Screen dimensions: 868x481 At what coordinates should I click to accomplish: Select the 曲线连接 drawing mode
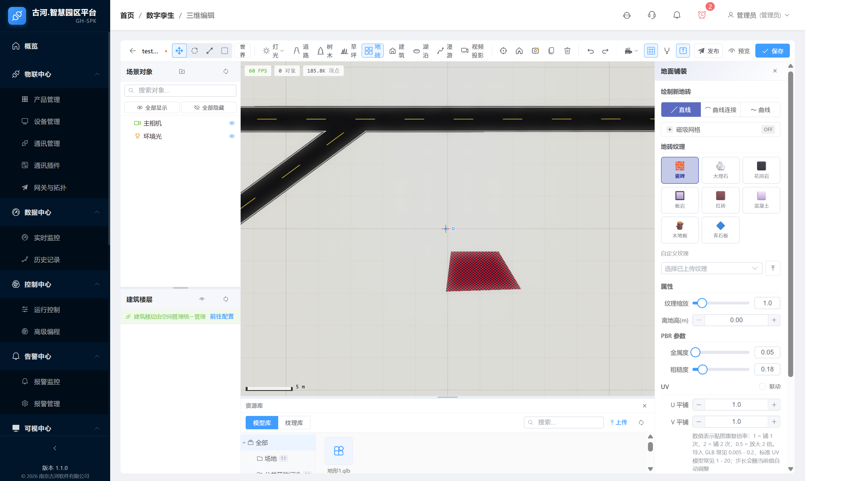point(721,110)
